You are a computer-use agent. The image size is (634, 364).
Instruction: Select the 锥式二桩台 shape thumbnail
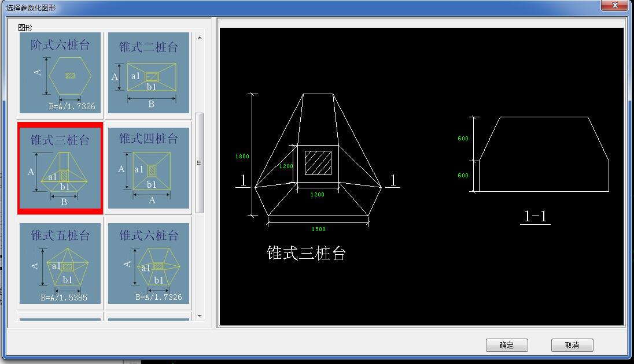pos(149,73)
